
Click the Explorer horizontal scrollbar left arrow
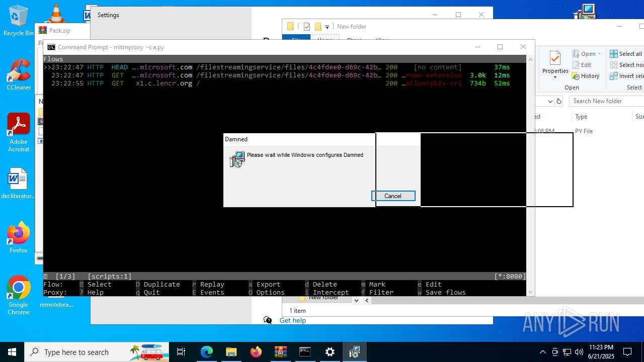click(x=367, y=301)
